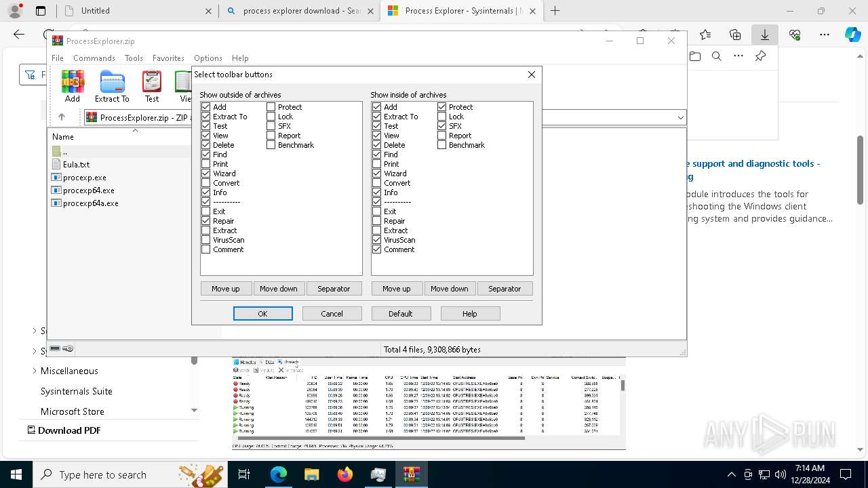The image size is (868, 488).
Task: Open WinRAR Options menu
Action: pyautogui.click(x=208, y=58)
